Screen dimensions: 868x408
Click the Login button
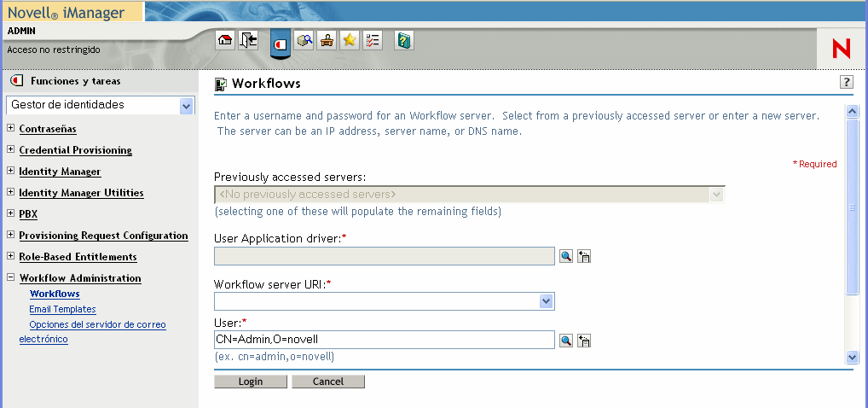coord(250,382)
